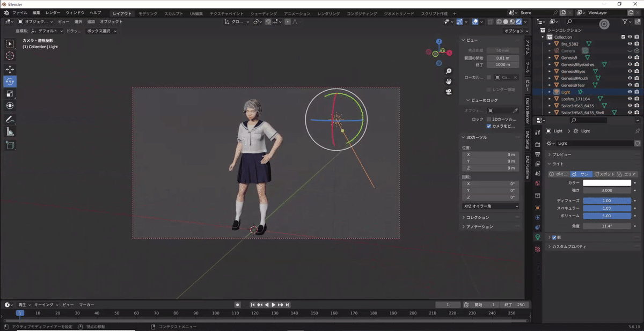Toggle camera view with camera icon
This screenshot has height=331, width=644.
[x=449, y=92]
